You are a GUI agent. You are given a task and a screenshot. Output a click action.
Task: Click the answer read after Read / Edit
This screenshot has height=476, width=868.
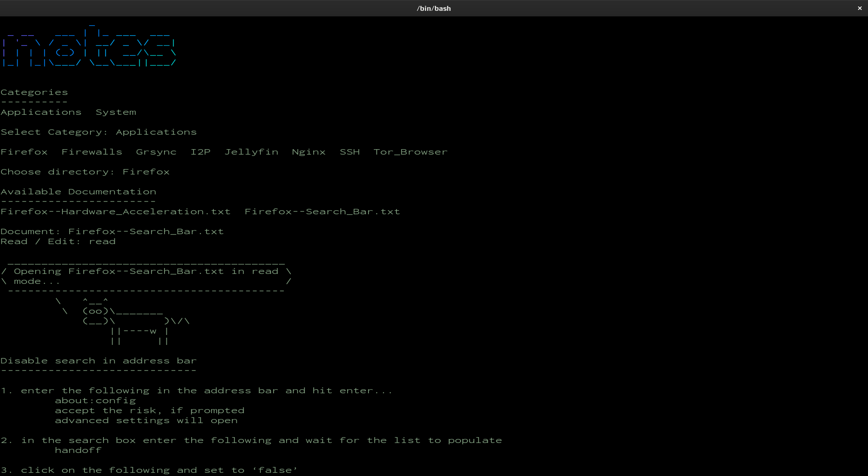(102, 241)
